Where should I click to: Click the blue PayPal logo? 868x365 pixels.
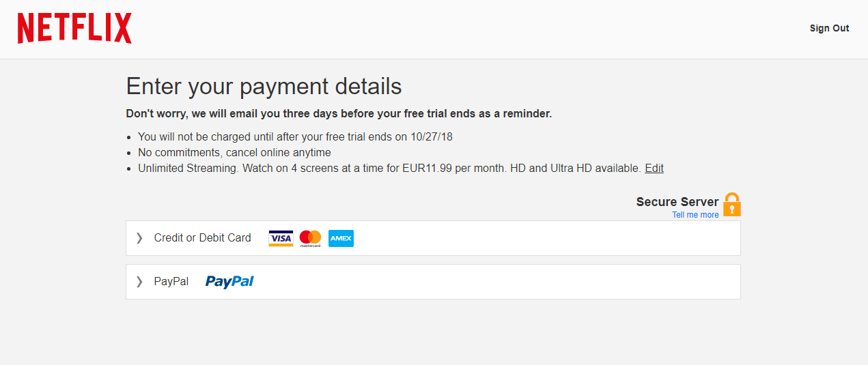[x=229, y=281]
